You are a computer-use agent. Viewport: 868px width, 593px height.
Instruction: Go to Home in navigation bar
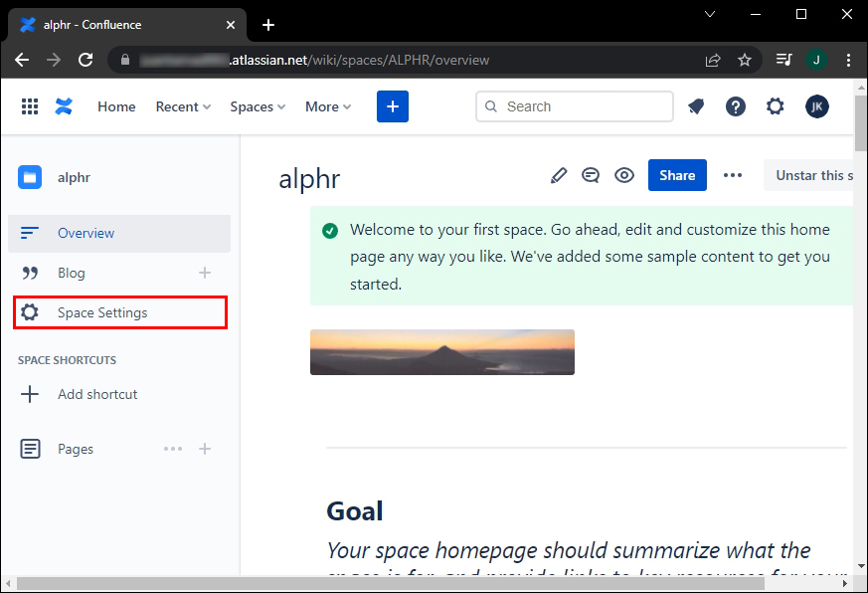[x=116, y=106]
